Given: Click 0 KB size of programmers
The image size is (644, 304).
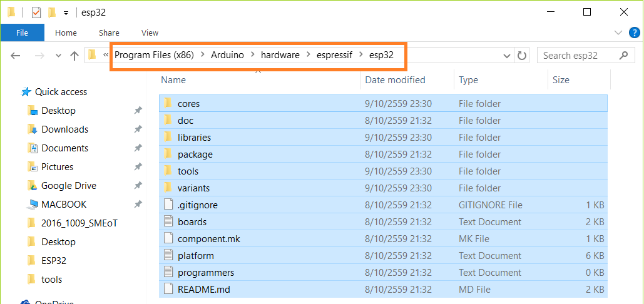Looking at the screenshot, I should point(595,272).
